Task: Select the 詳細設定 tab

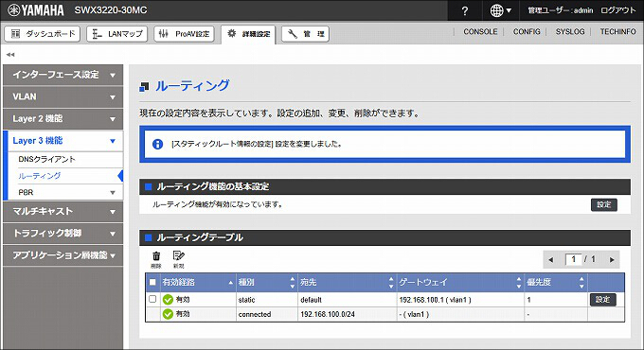Action: [x=248, y=34]
